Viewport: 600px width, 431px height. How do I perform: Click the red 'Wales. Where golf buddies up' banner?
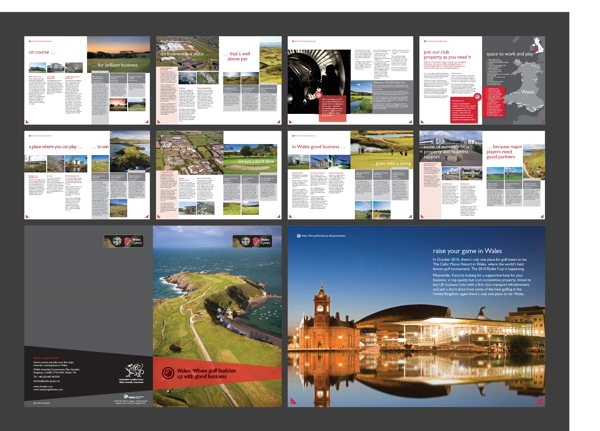click(217, 373)
